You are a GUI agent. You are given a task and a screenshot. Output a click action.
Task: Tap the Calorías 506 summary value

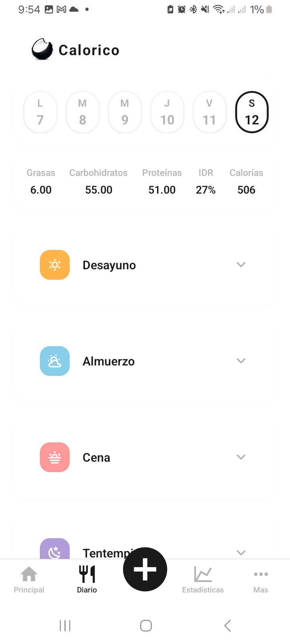pyautogui.click(x=246, y=190)
